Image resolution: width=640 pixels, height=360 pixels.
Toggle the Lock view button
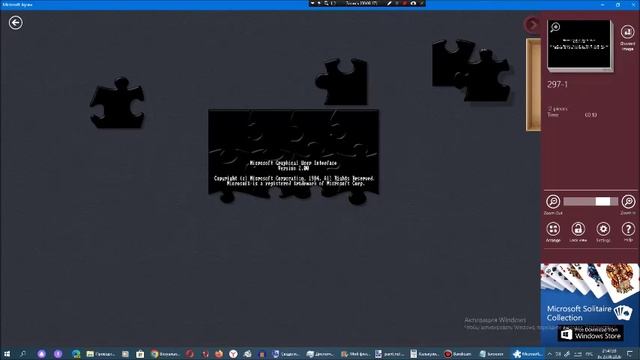pyautogui.click(x=578, y=229)
